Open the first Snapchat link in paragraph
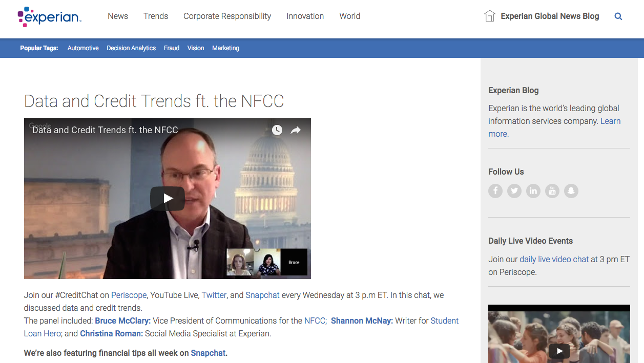The image size is (644, 363). pos(262,295)
